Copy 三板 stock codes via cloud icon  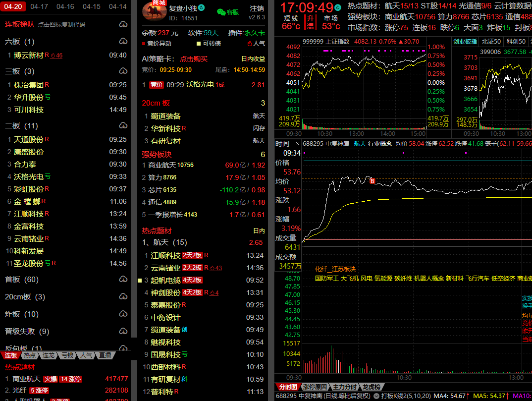coord(123,71)
